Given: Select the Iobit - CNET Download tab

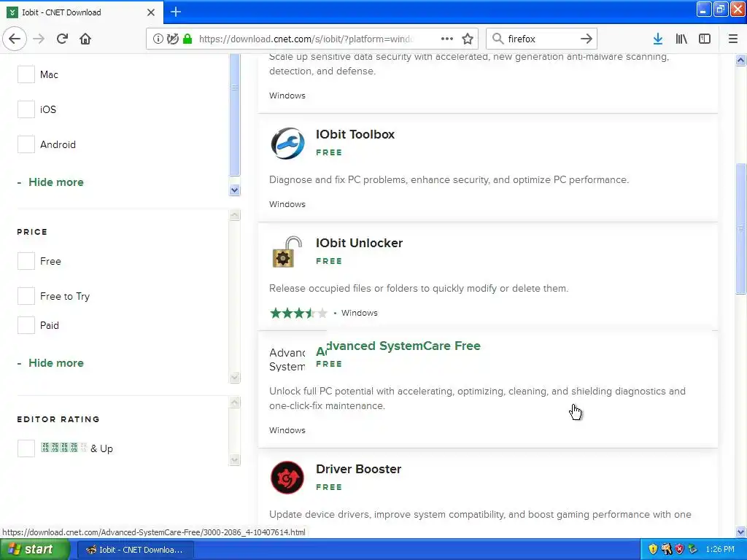Looking at the screenshot, I should coord(82,12).
